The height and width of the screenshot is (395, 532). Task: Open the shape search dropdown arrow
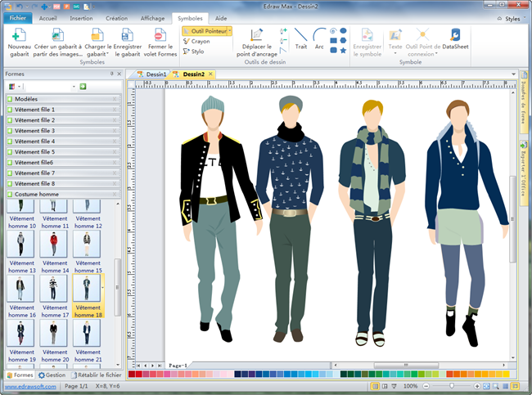(x=74, y=86)
